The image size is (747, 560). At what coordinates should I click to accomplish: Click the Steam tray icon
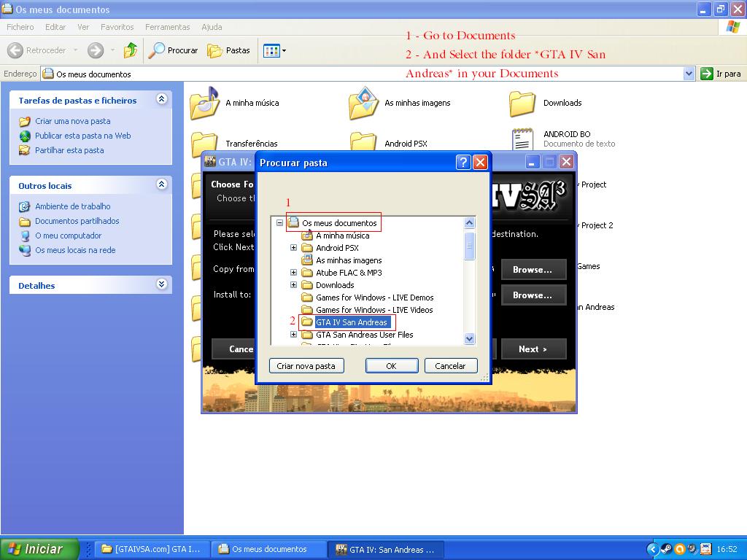(x=667, y=549)
